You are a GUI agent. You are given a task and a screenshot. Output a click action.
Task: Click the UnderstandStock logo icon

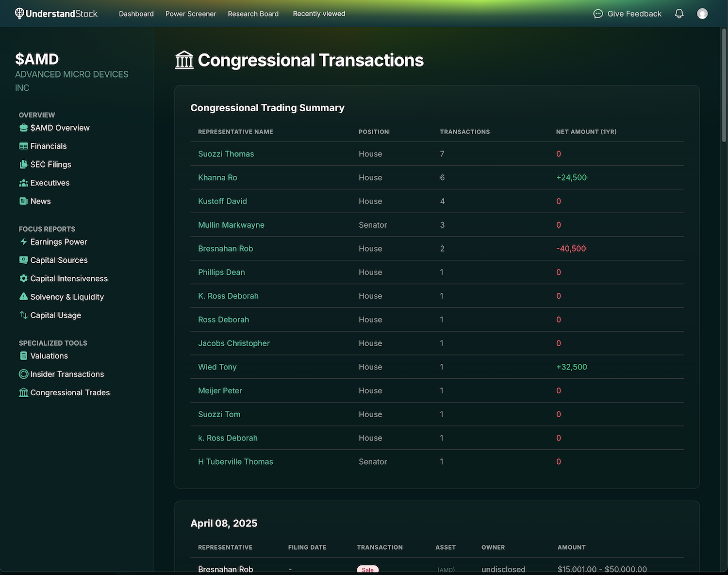click(x=19, y=14)
